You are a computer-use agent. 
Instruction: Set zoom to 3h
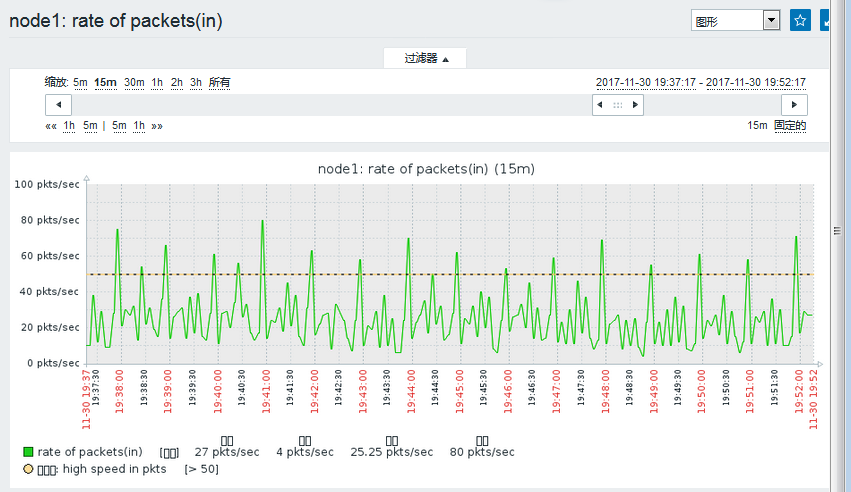pyautogui.click(x=196, y=82)
